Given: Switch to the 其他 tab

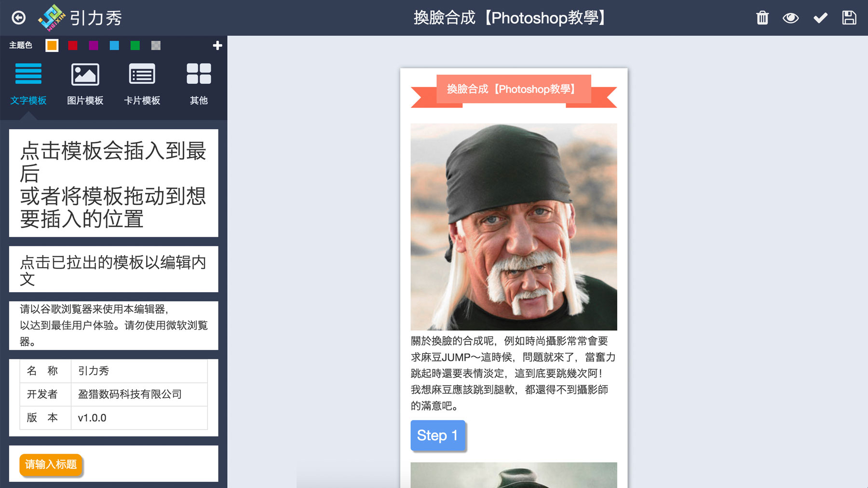Looking at the screenshot, I should [x=199, y=84].
